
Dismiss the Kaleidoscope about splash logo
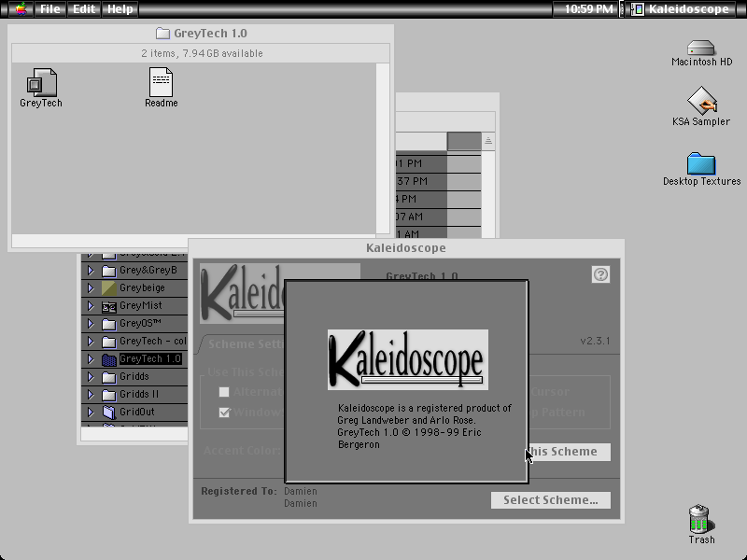click(408, 359)
